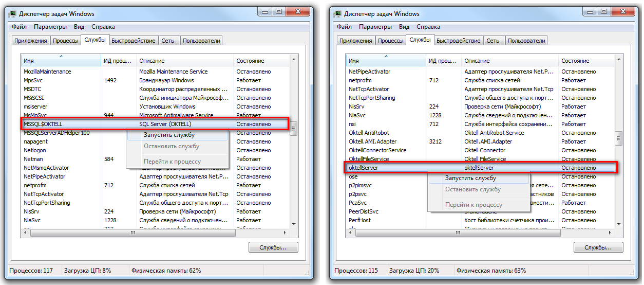Open the Вид menu in right window
The height and width of the screenshot is (285, 644).
tap(404, 27)
